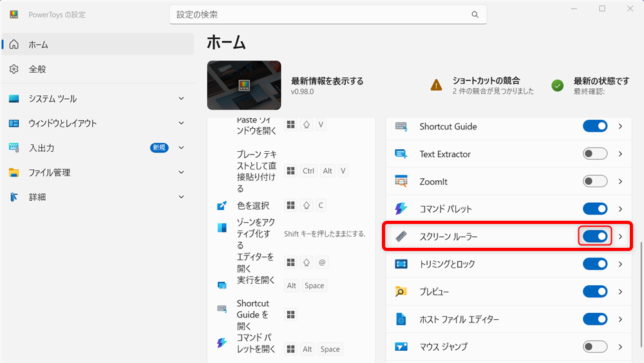Enable the マウス ジャンプ toggle
This screenshot has width=644, height=363.
594,346
